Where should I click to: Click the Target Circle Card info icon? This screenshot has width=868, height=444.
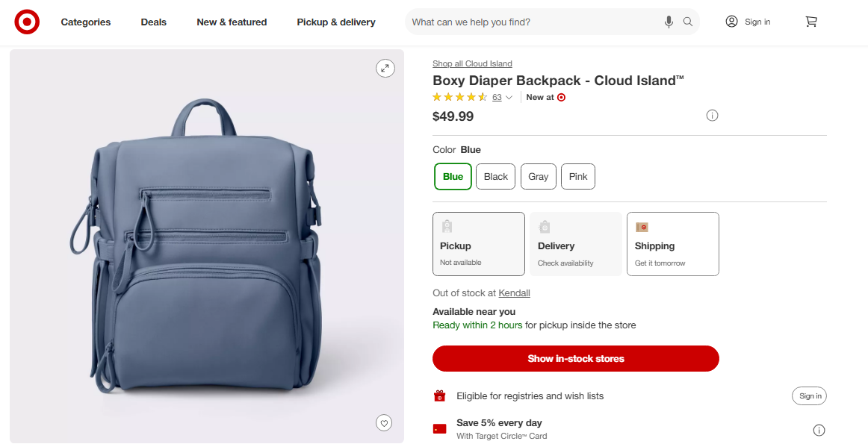click(819, 430)
